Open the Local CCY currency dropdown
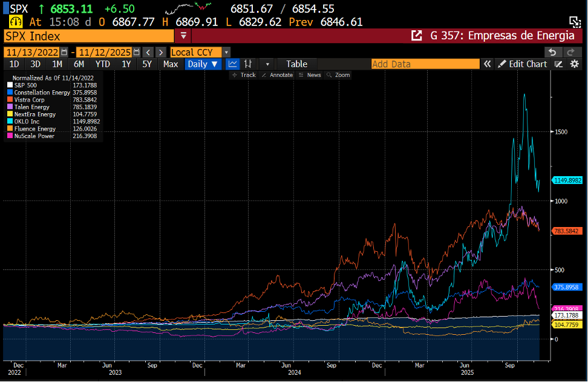 tap(226, 52)
